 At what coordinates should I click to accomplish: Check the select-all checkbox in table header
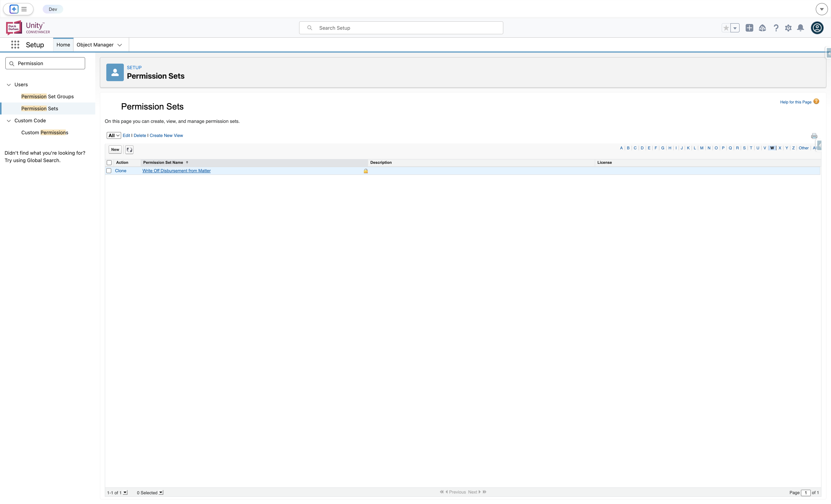109,162
